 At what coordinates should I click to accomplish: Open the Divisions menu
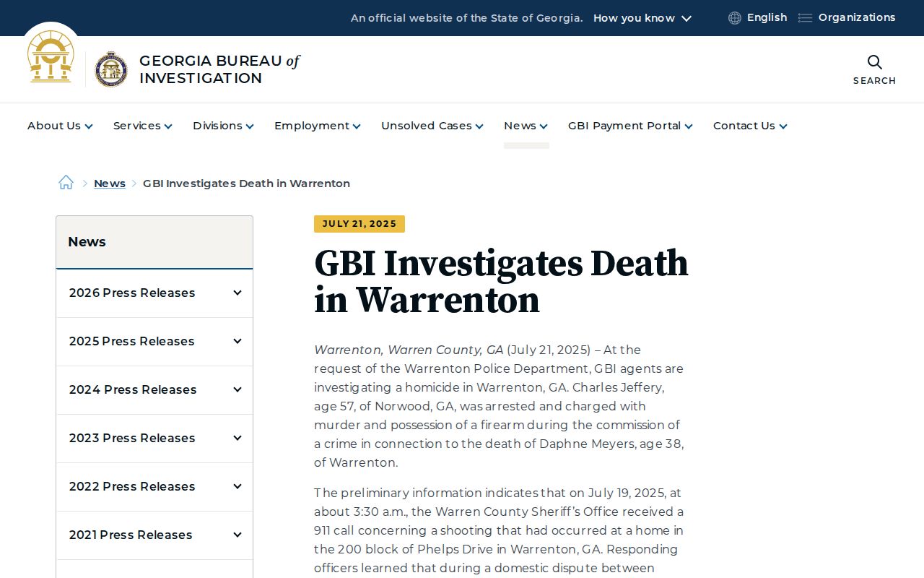[x=223, y=126]
